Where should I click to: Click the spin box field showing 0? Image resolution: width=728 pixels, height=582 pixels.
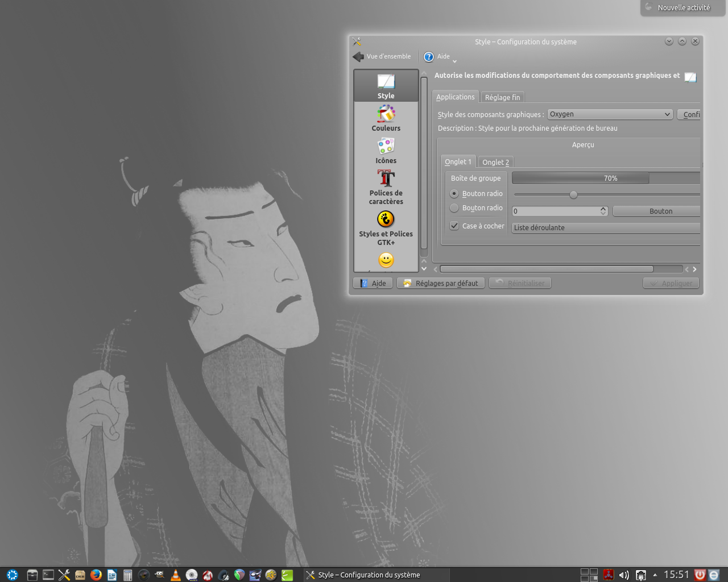pos(556,211)
